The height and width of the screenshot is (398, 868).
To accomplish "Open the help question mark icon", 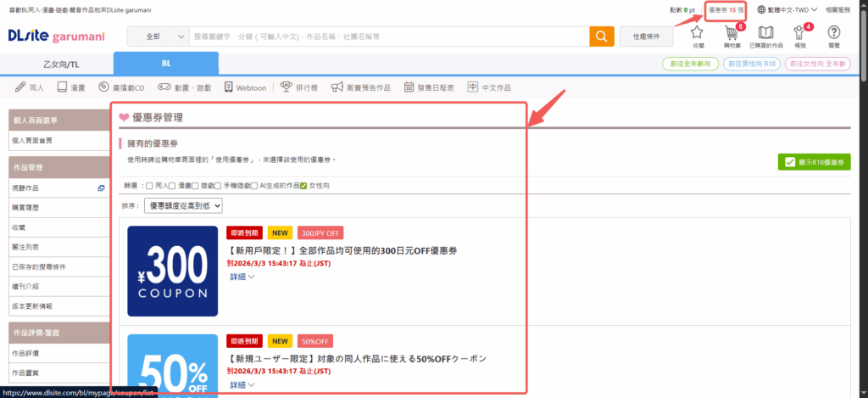I will click(833, 36).
